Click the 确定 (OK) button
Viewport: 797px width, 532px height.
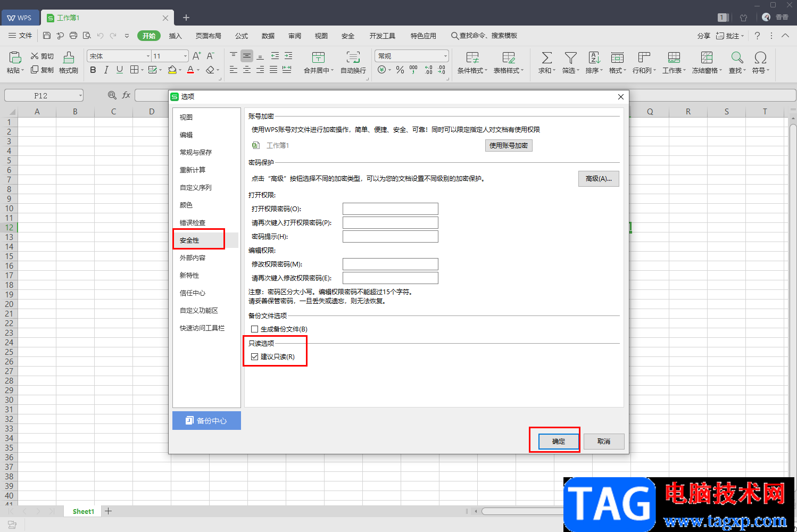(559, 441)
